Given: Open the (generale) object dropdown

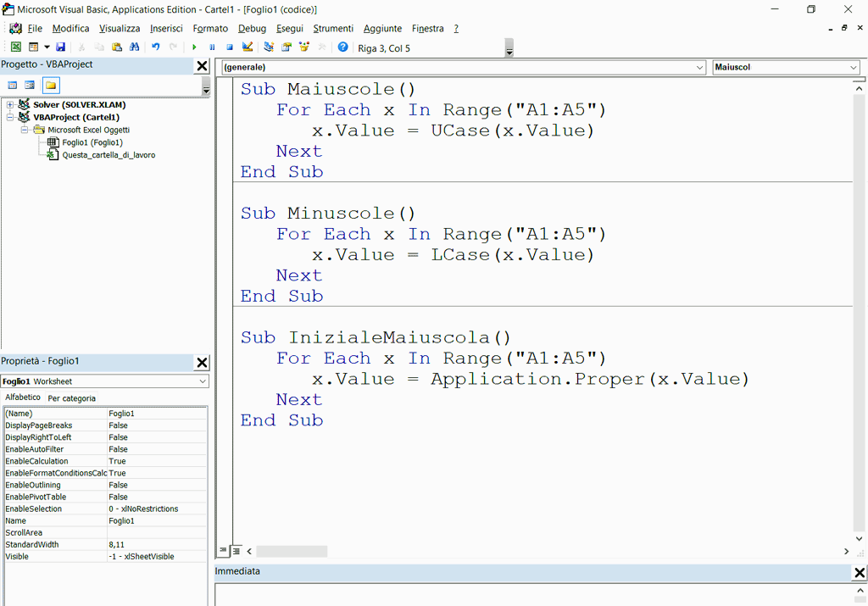Looking at the screenshot, I should (x=464, y=67).
